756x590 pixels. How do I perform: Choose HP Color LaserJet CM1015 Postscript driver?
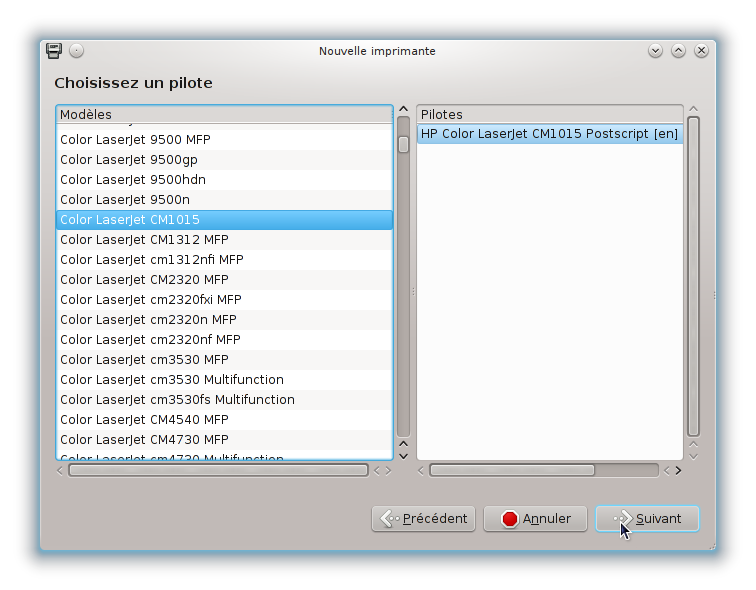pos(550,134)
